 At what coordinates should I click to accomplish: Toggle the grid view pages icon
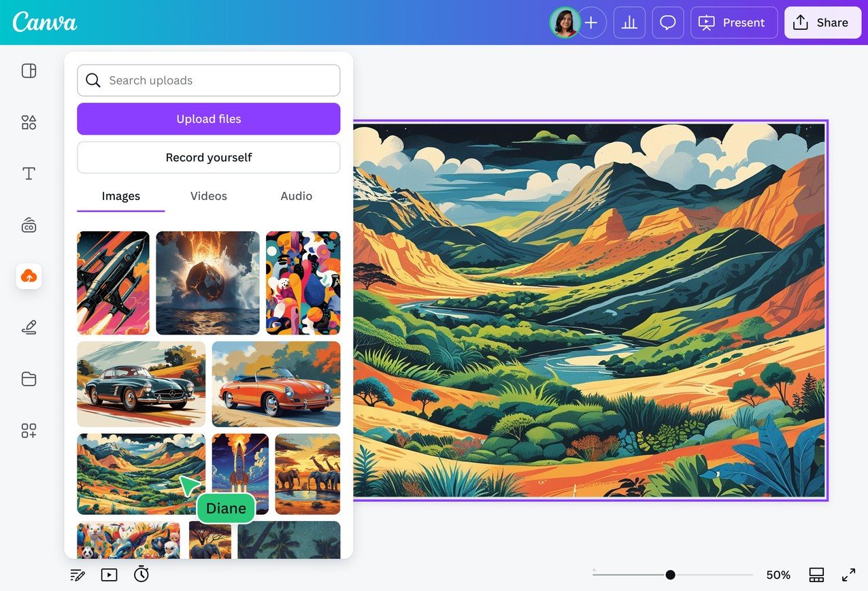tap(816, 575)
